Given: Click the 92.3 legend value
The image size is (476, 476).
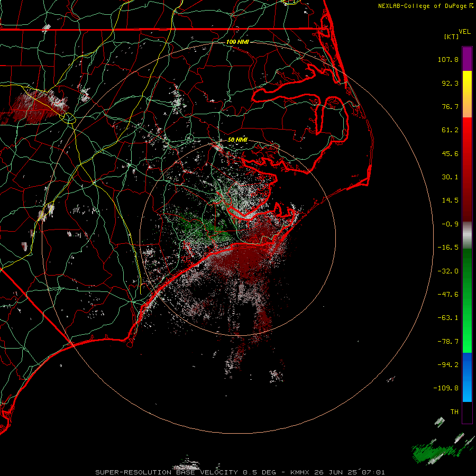Looking at the screenshot, I should pos(450,83).
